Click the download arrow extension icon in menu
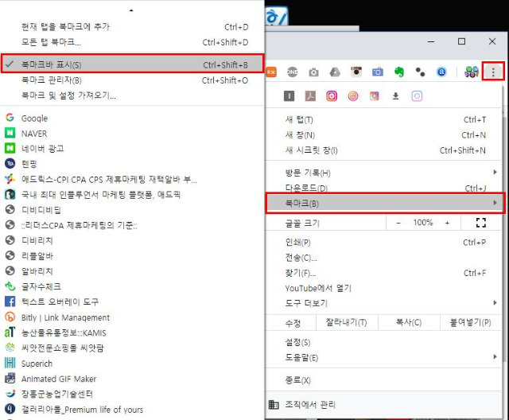 (395, 96)
